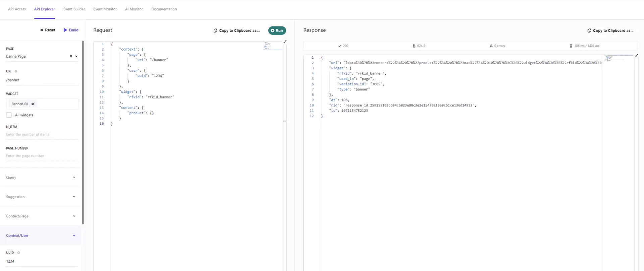Open the PAGE dropdown arrow
This screenshot has height=271, width=644.
pos(76,56)
